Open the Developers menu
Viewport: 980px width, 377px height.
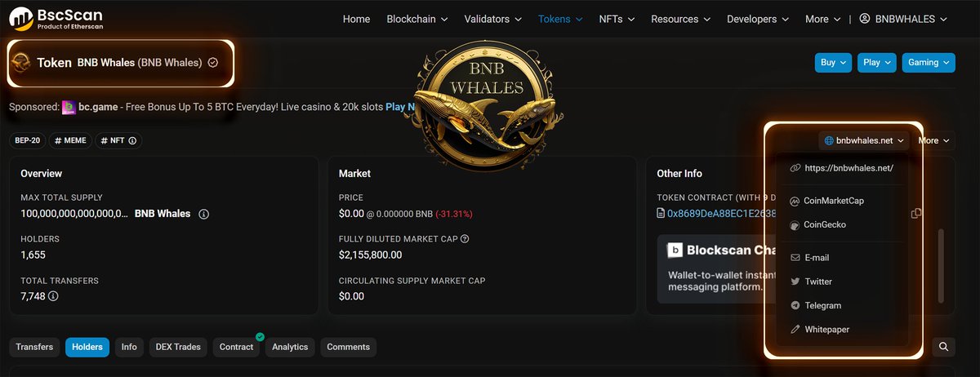click(758, 19)
